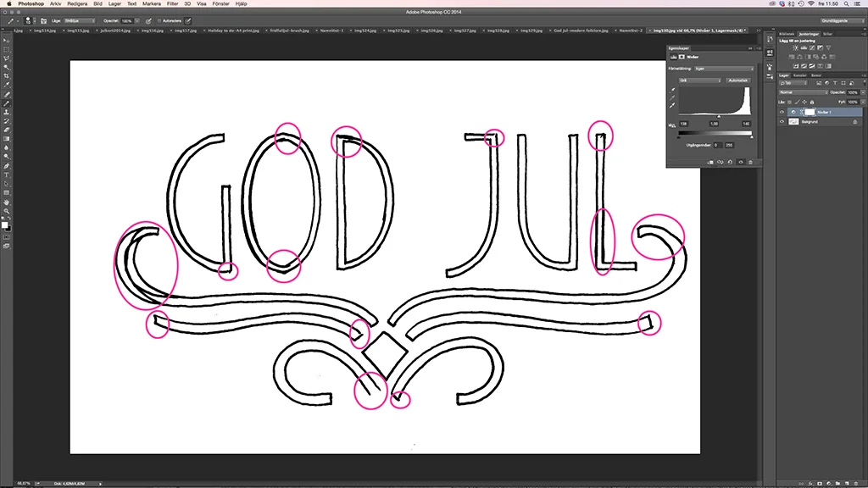The height and width of the screenshot is (488, 868).
Task: Click the Nivåer 1 layer mask thumbnail
Action: click(810, 113)
